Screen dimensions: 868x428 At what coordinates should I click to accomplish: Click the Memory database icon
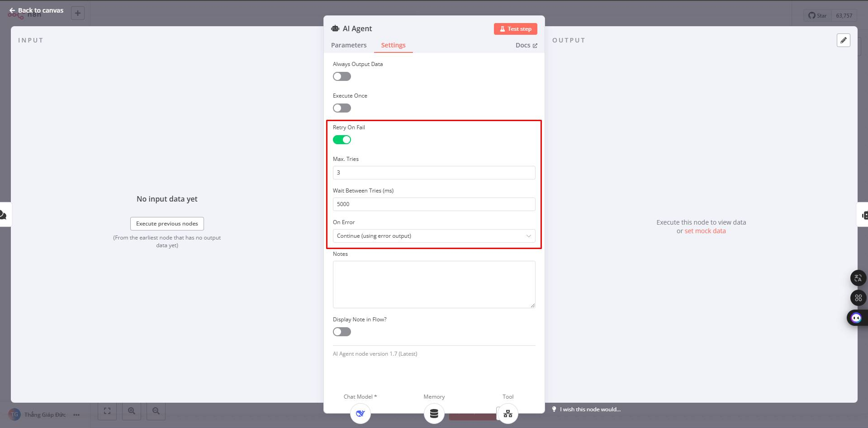434,414
